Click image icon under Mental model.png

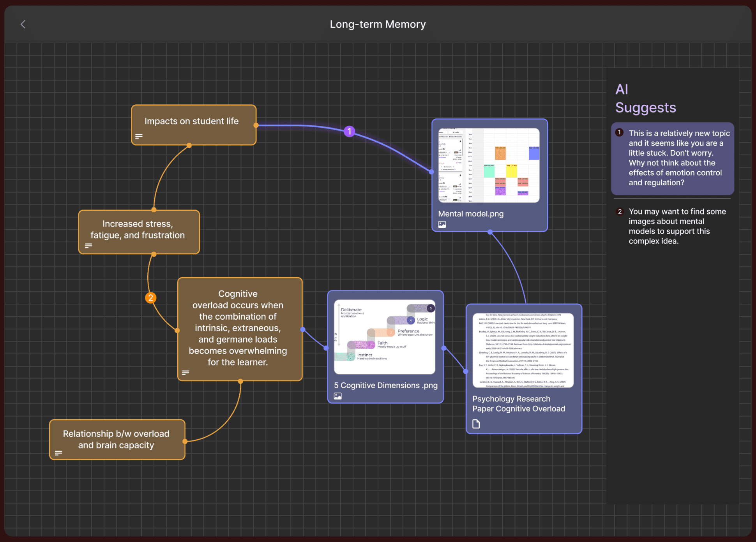coord(442,224)
